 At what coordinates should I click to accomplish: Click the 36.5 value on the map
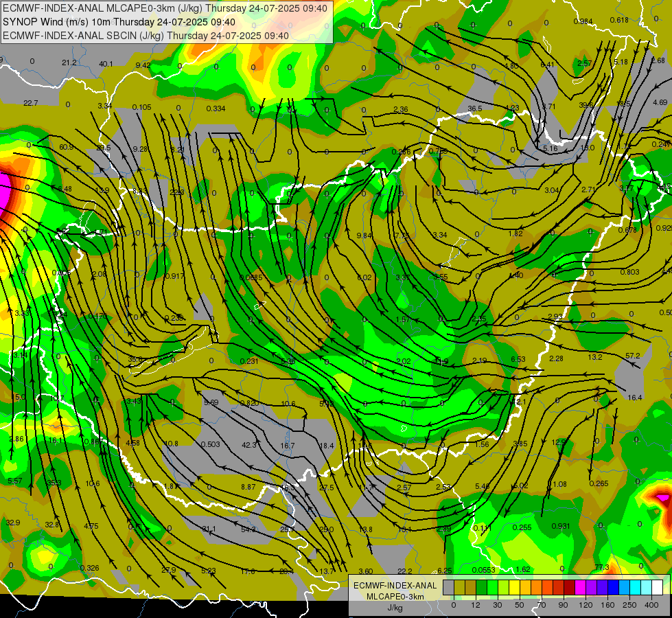click(475, 108)
